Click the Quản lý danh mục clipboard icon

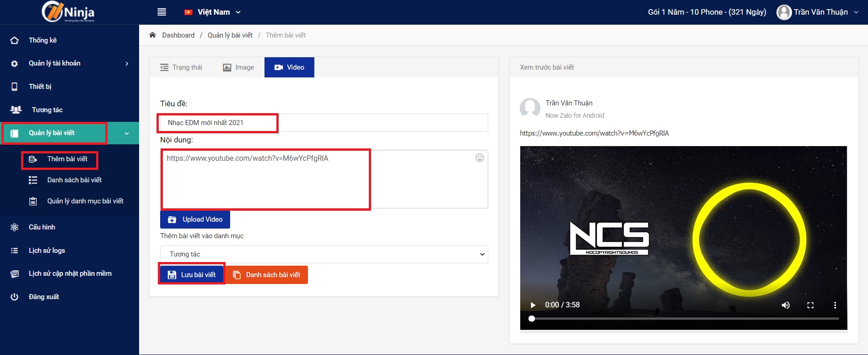point(33,201)
